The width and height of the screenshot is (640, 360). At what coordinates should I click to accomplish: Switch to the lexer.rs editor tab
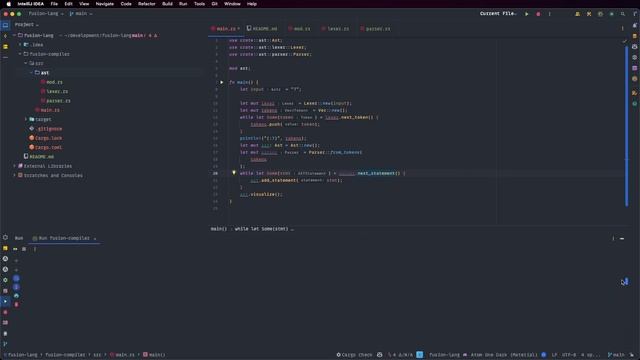coord(335,29)
